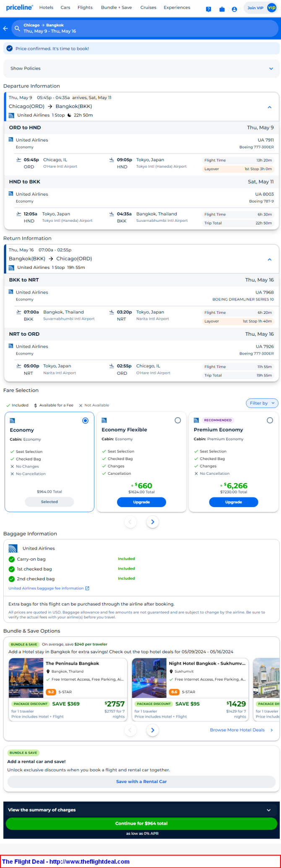Click Continue for $964 total

pos(141,823)
